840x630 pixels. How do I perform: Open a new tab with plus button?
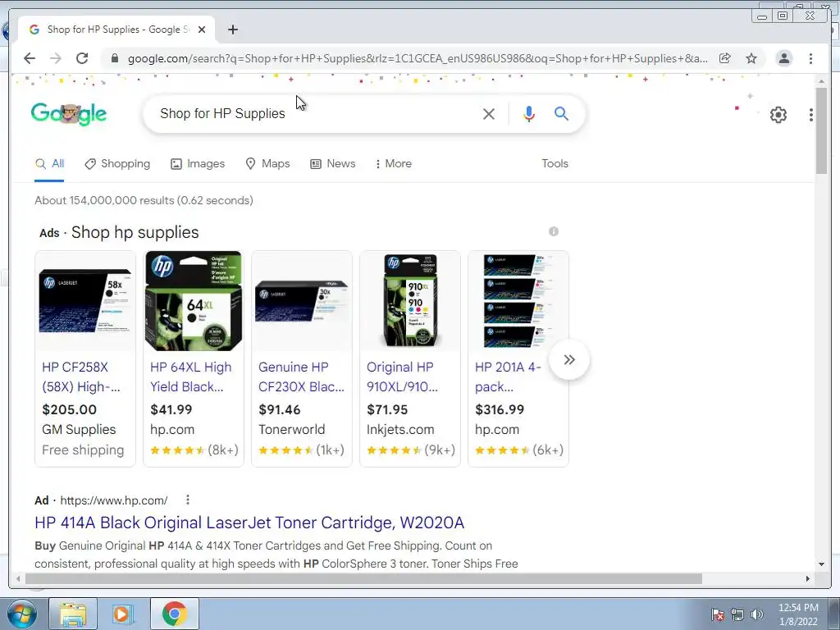pos(232,30)
